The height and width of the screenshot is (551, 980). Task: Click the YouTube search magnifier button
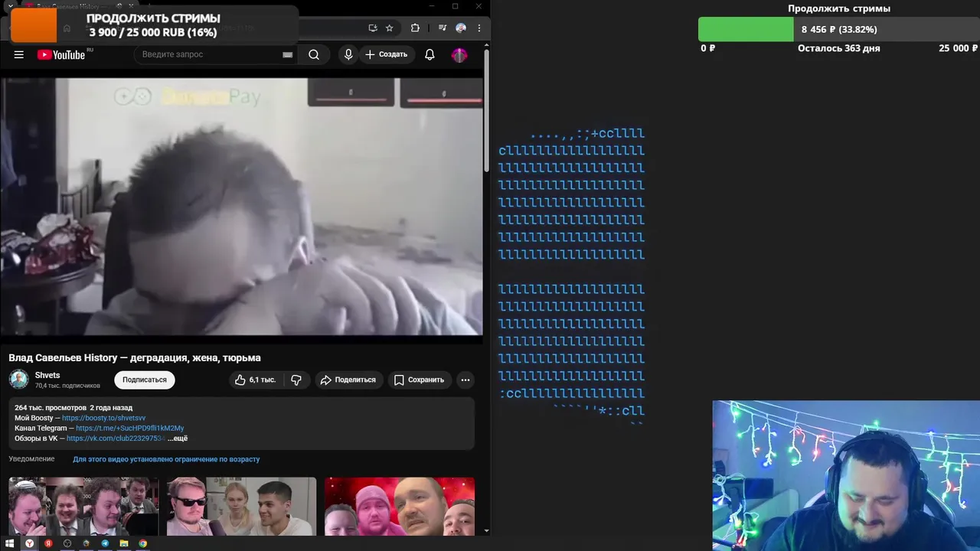coord(314,54)
